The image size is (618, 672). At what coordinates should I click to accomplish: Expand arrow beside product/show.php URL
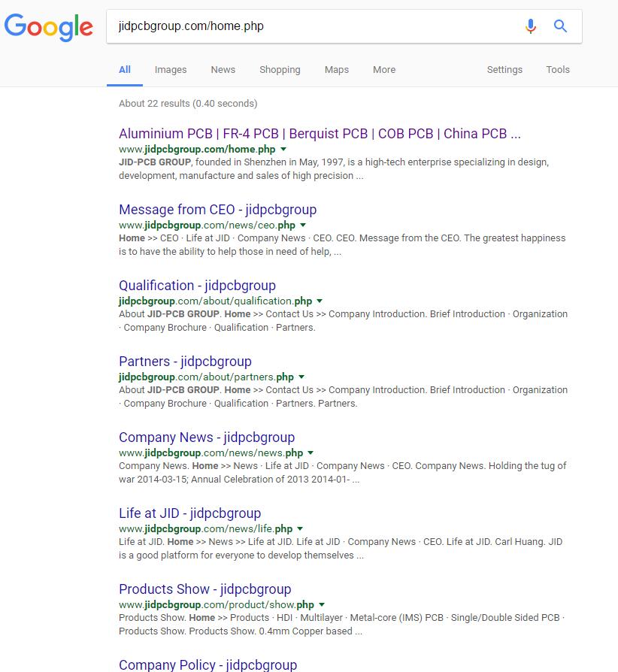(x=322, y=604)
